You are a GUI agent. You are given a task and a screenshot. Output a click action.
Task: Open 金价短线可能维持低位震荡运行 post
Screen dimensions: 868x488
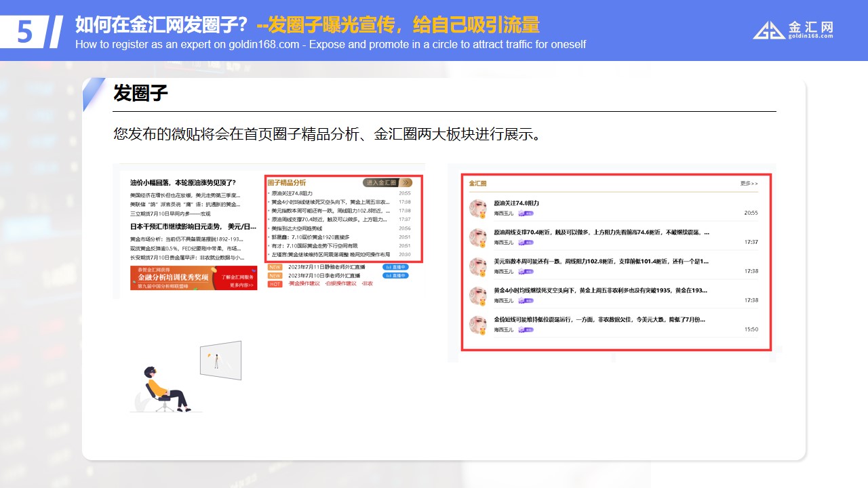[599, 320]
